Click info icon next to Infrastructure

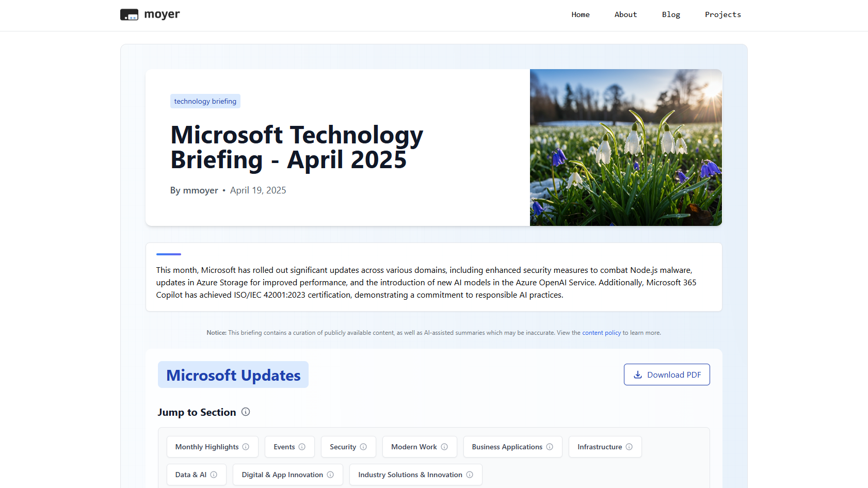(629, 447)
